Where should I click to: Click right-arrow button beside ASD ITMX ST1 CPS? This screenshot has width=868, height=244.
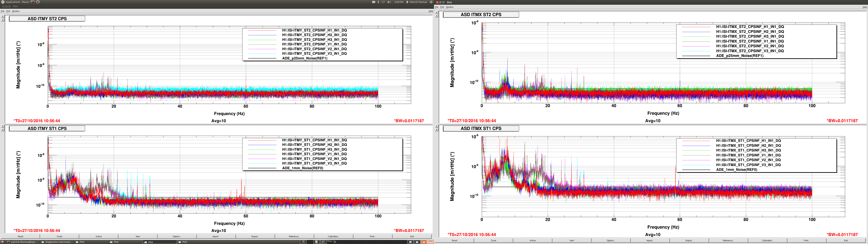437,126
